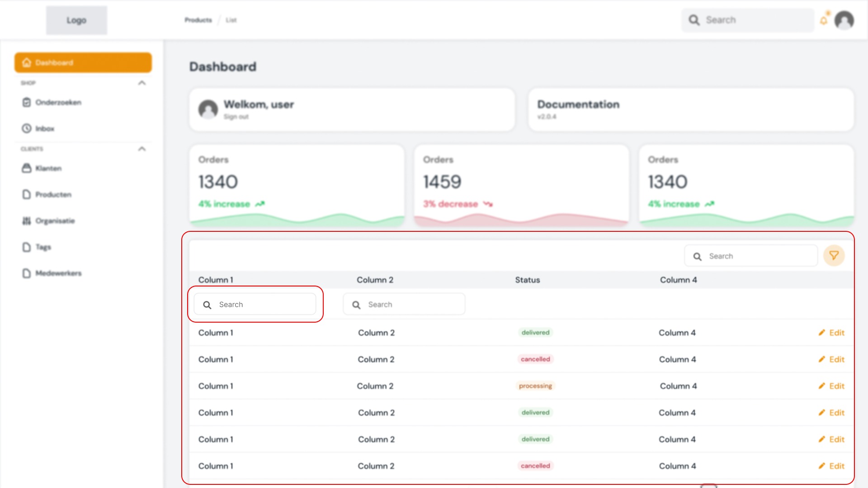Click Sign out under Welkom, user

[x=236, y=117]
